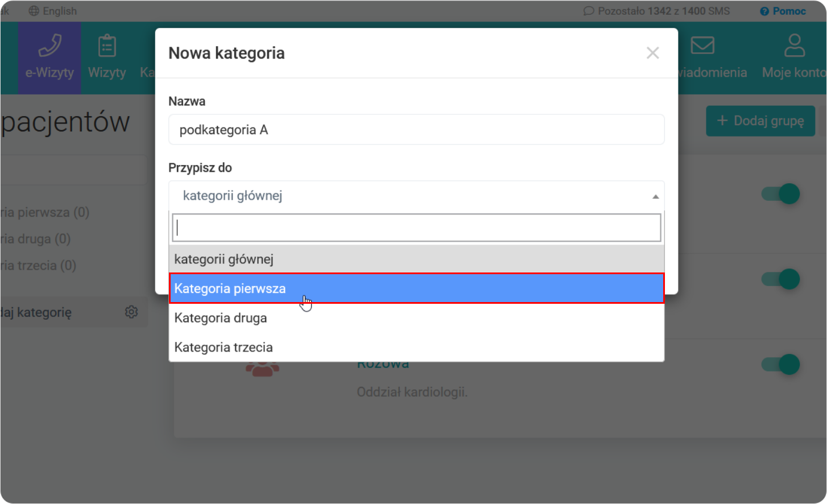Switch language to English

pyautogui.click(x=53, y=11)
